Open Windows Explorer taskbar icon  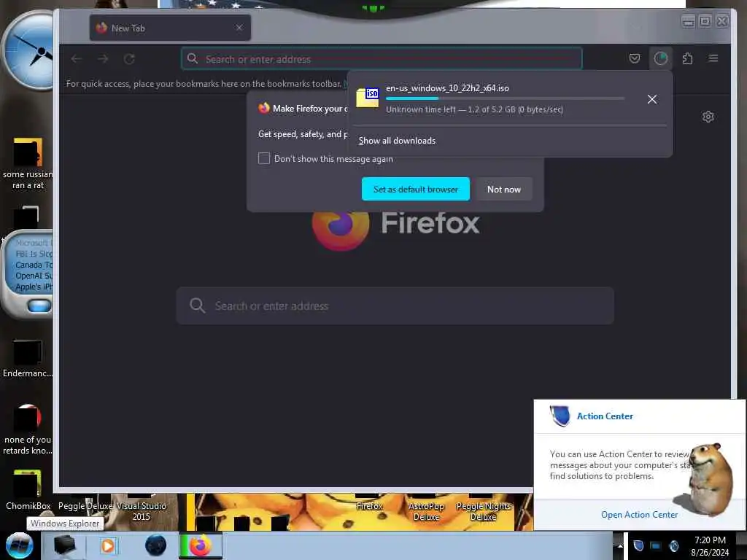click(65, 545)
